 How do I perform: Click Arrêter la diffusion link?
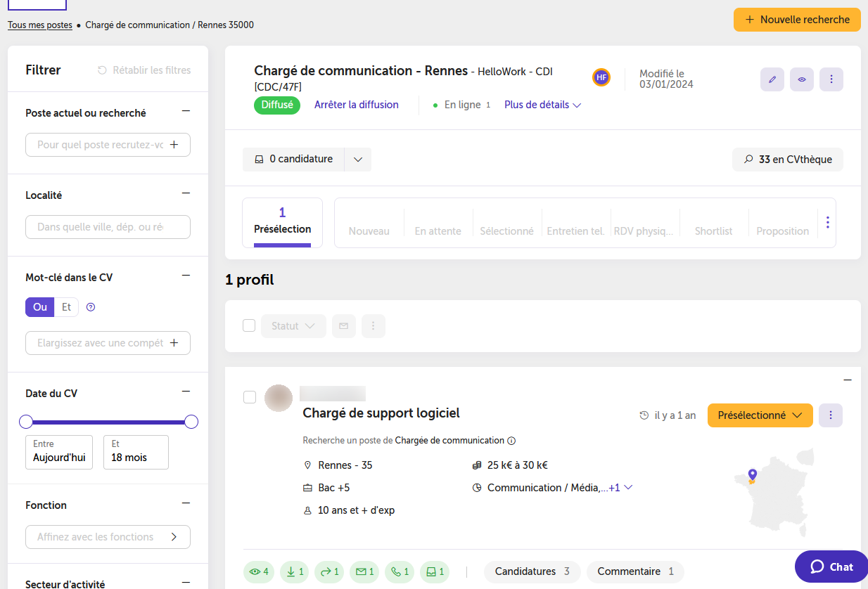coord(357,105)
